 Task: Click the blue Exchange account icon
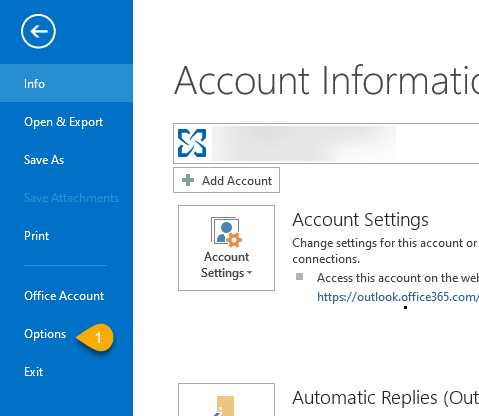tap(192, 143)
